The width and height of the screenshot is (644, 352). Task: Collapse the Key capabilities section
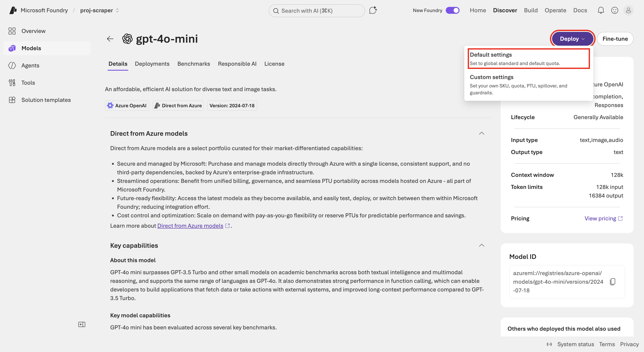pos(481,245)
